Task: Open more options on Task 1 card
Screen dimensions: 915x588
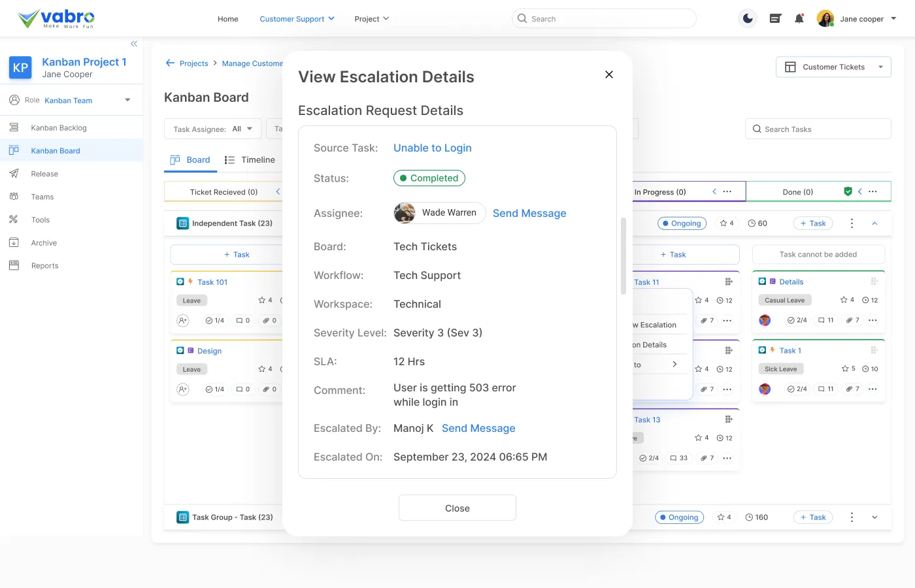Action: (x=873, y=389)
